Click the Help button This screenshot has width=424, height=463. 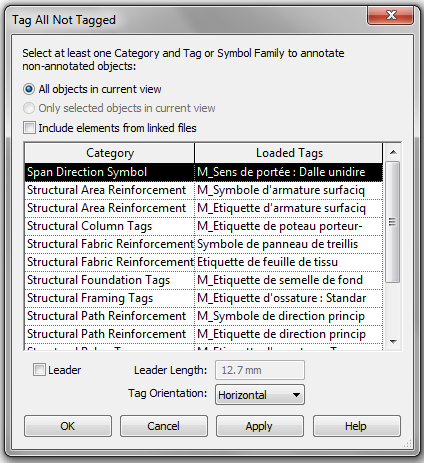(x=356, y=426)
